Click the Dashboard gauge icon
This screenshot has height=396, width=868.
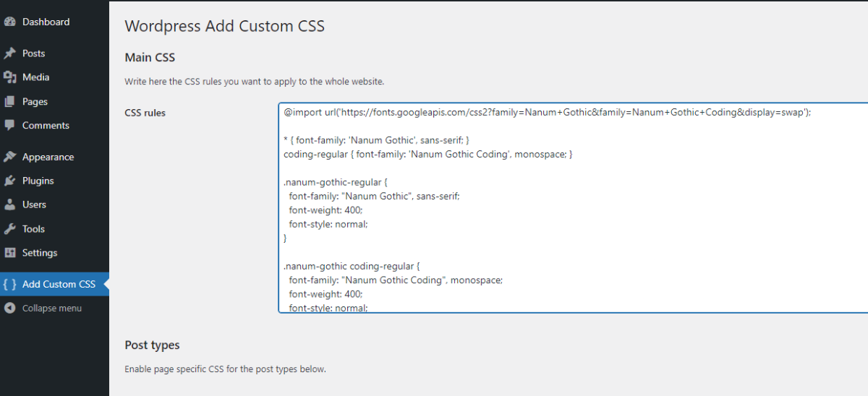click(9, 22)
